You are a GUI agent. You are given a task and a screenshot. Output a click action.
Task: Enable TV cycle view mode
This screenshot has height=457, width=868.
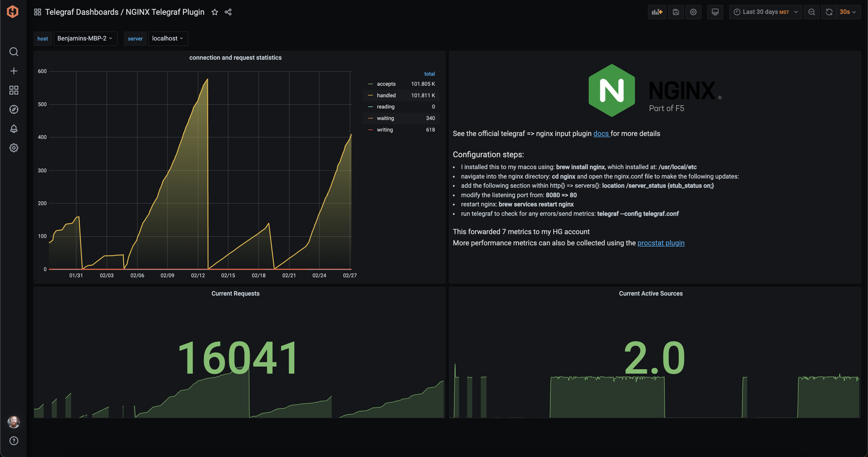click(715, 12)
